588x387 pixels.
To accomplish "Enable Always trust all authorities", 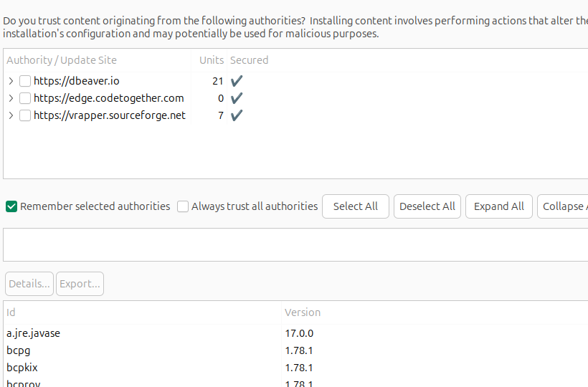I will 183,206.
